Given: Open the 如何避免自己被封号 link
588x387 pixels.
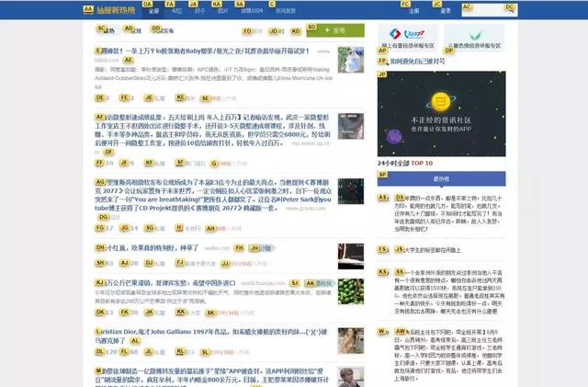Looking at the screenshot, I should tap(417, 62).
